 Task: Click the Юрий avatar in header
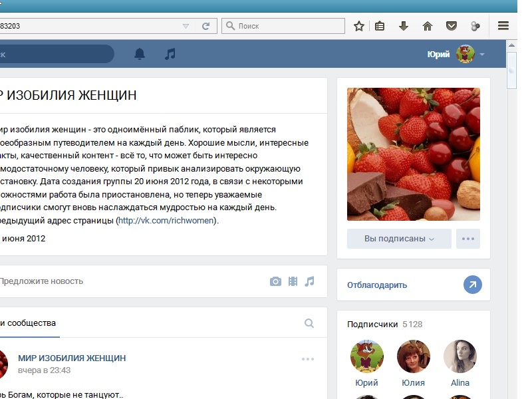[x=465, y=54]
